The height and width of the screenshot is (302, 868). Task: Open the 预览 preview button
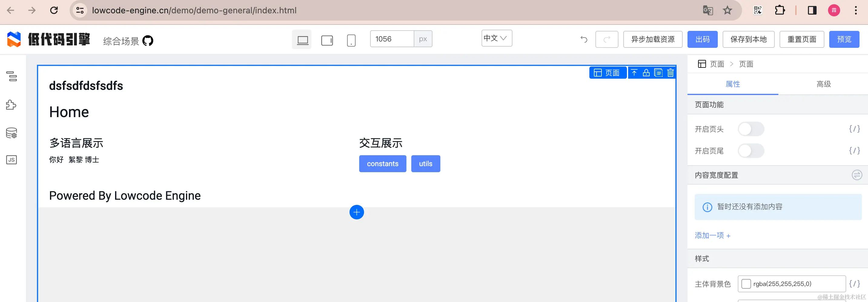(x=844, y=39)
